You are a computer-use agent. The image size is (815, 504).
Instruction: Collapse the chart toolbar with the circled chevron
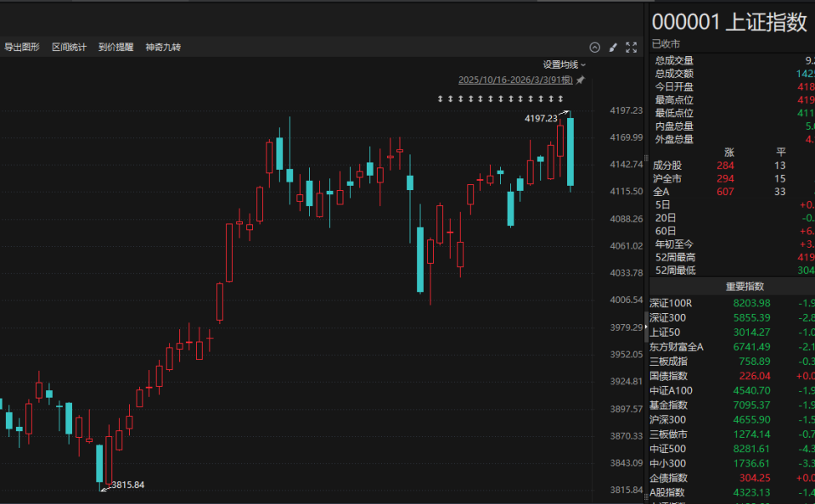(x=594, y=48)
